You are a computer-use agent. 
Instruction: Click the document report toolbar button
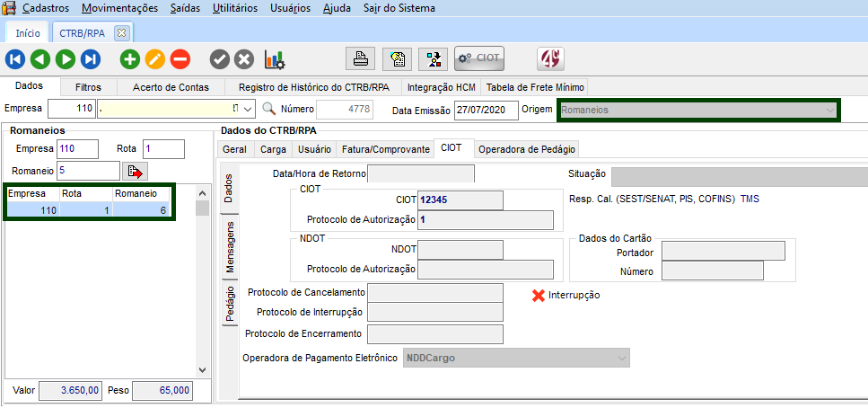point(397,58)
